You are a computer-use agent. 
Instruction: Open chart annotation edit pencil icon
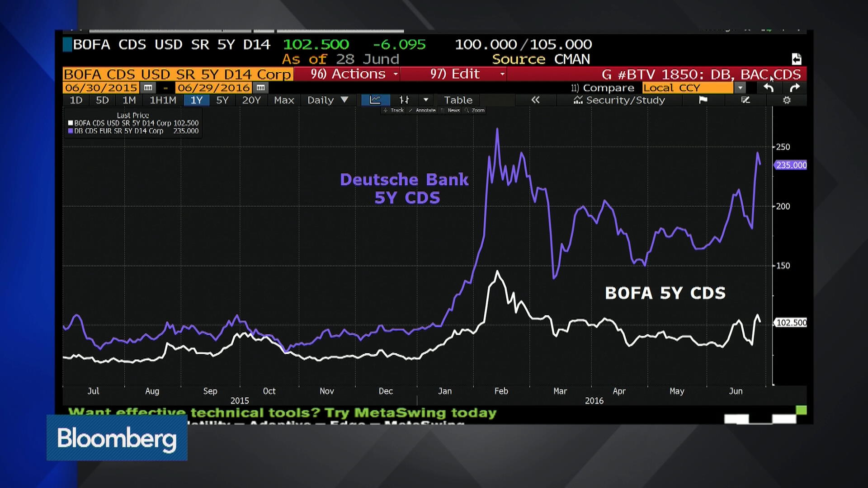(745, 100)
